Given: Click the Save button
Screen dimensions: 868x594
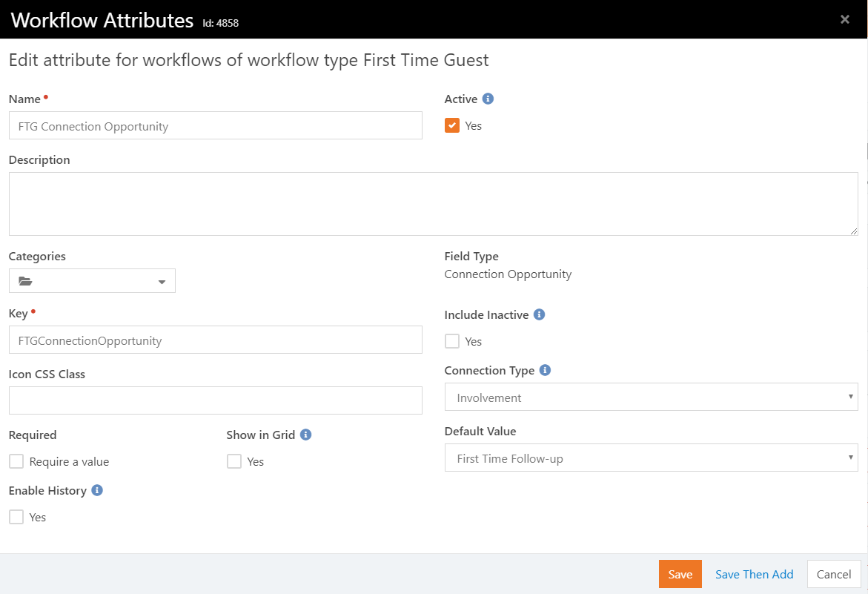Looking at the screenshot, I should coord(680,574).
